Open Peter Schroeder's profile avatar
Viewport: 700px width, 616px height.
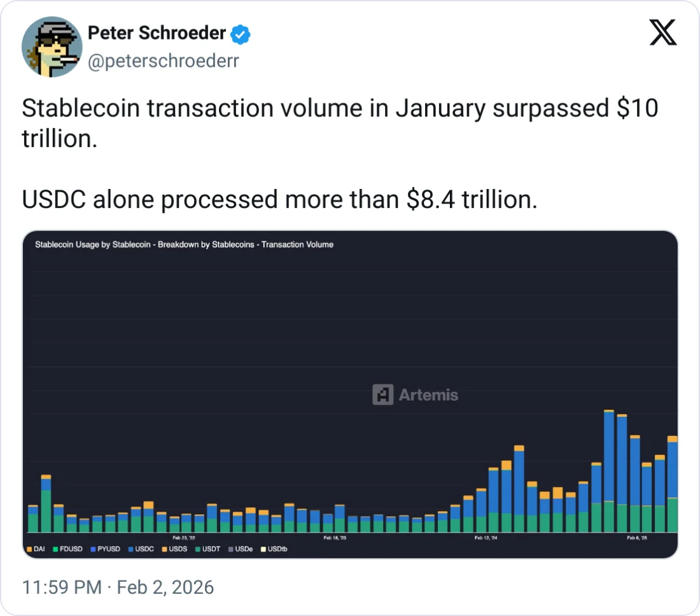(52, 46)
